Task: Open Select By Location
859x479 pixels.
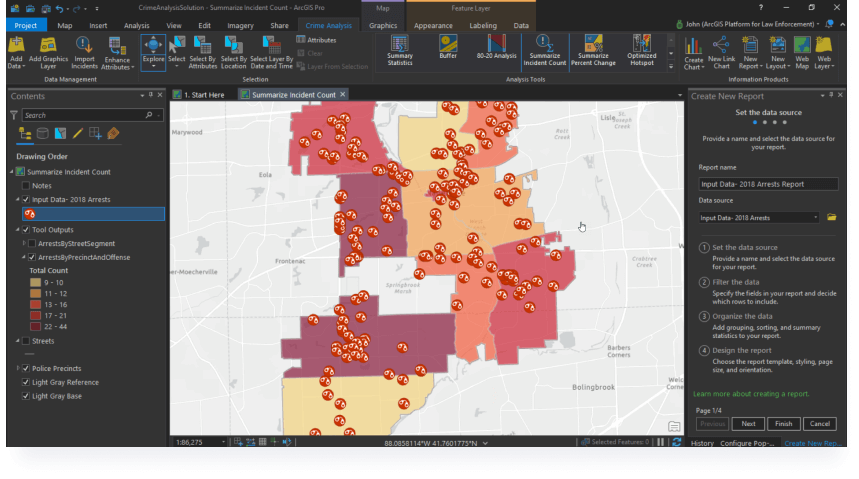Action: click(x=233, y=53)
